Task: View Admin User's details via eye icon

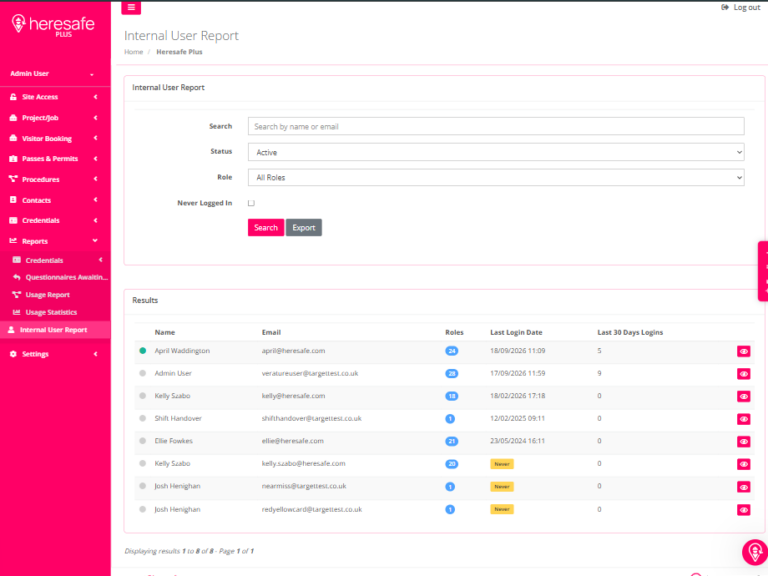Action: click(744, 374)
